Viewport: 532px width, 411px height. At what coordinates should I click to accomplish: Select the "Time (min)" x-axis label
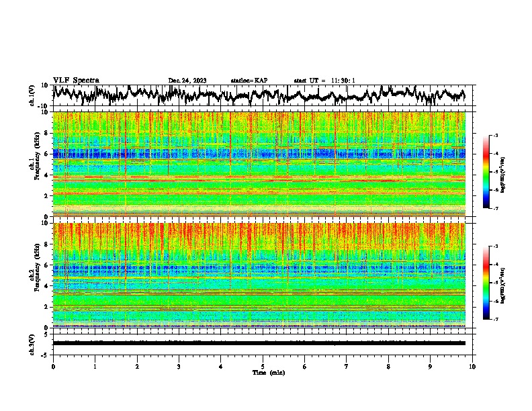[x=269, y=373]
